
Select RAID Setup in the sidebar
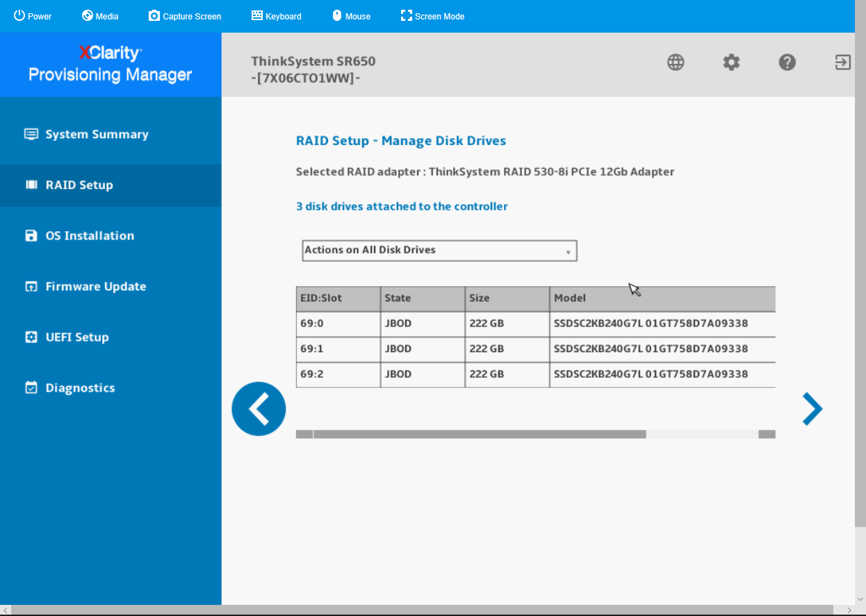[x=111, y=185]
